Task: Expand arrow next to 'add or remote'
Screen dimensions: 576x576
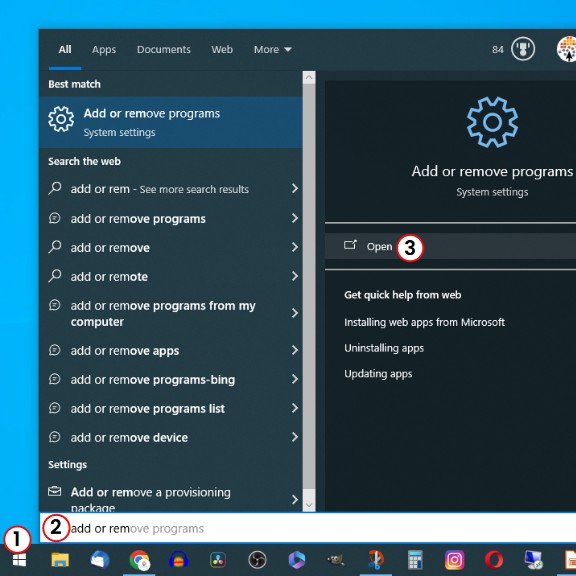Action: (x=295, y=276)
